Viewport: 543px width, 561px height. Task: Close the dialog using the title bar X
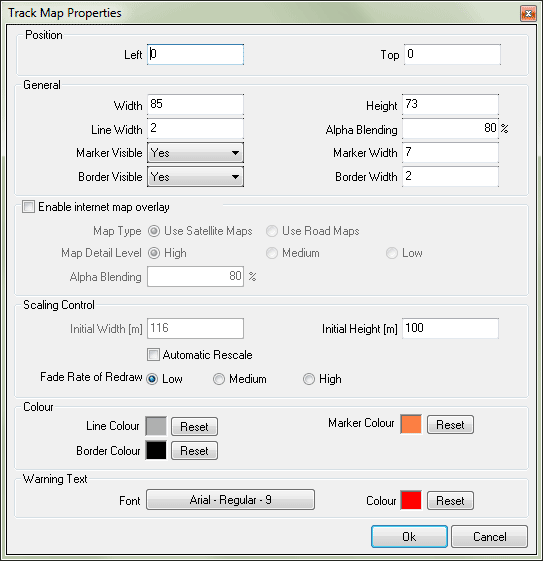[528, 14]
